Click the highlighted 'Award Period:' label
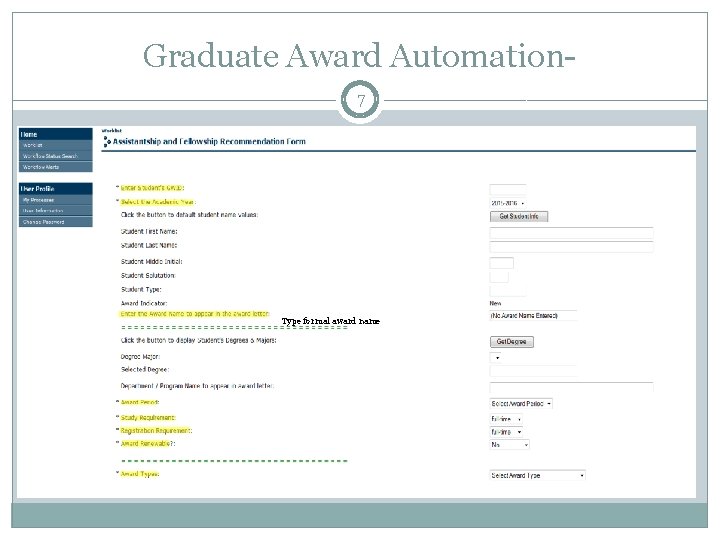Image resolution: width=720 pixels, height=540 pixels. (140, 402)
